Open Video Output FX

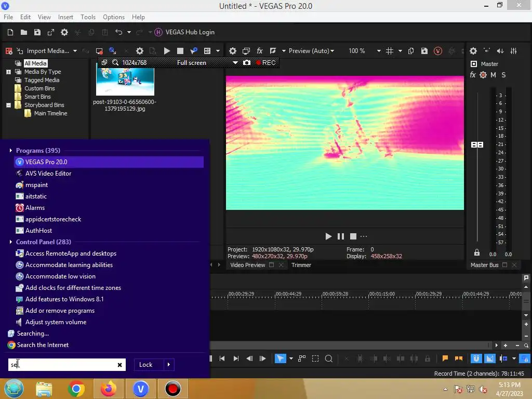coord(260,51)
